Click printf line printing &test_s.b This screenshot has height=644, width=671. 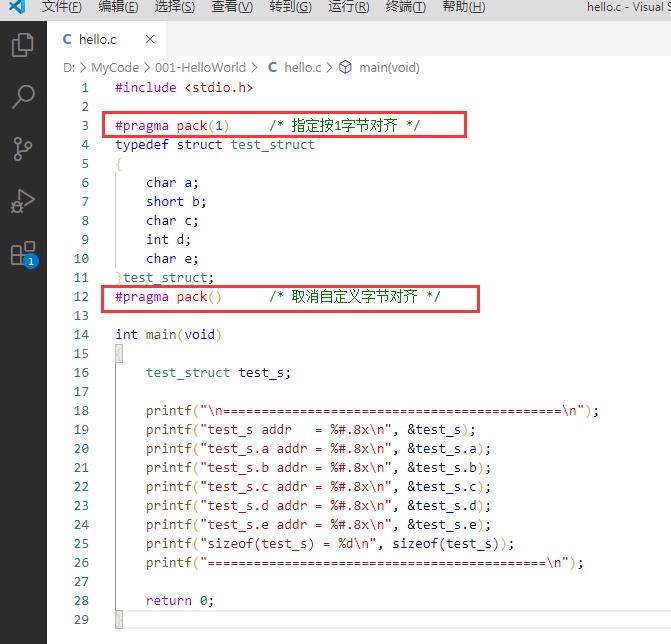coord(318,468)
